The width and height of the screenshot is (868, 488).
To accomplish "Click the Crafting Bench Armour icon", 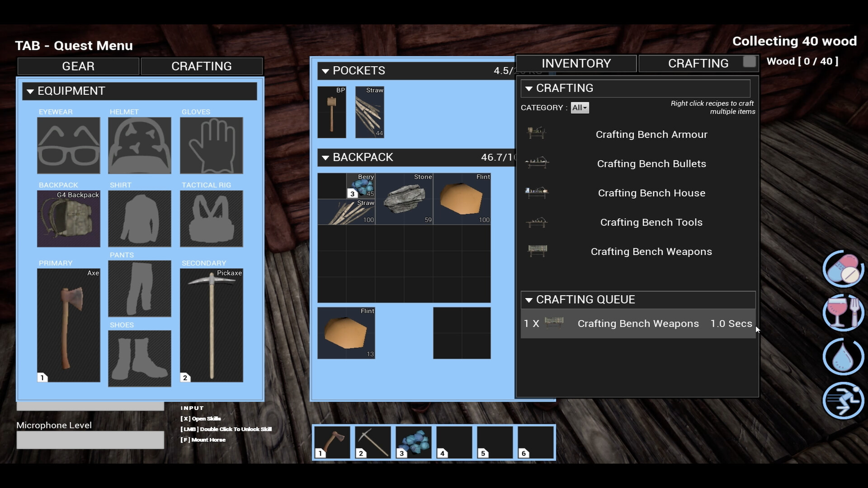I will [536, 132].
